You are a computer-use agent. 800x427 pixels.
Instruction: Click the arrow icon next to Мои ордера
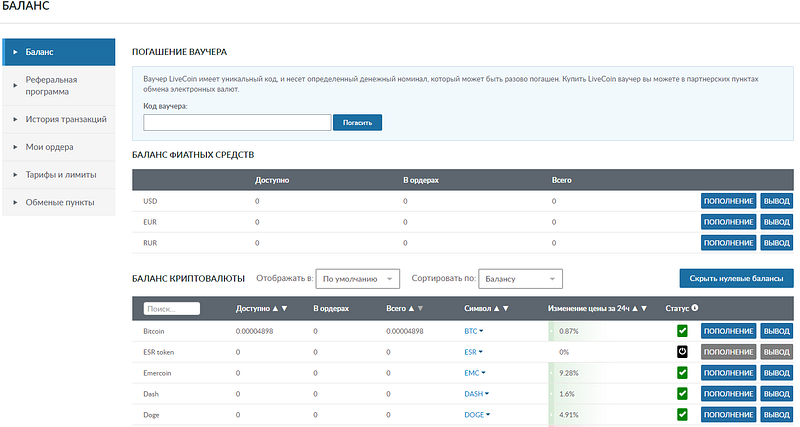[x=15, y=147]
